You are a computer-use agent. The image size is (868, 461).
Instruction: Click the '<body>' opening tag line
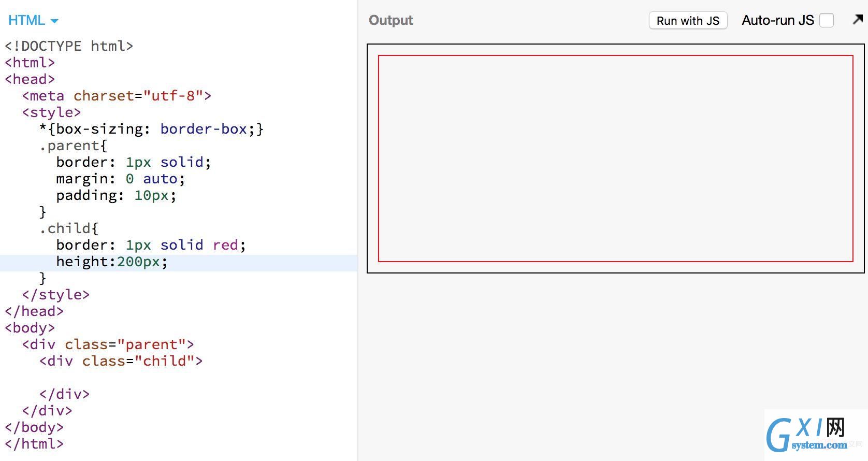30,328
